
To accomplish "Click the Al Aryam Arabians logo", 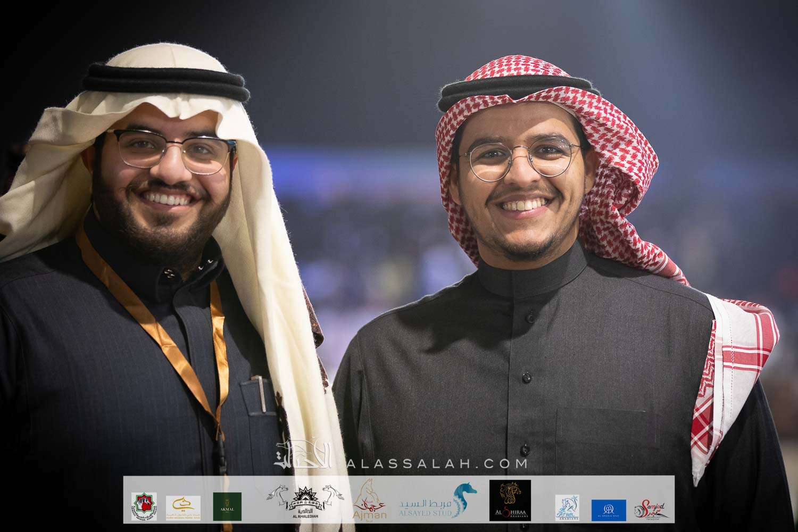I will click(567, 506).
